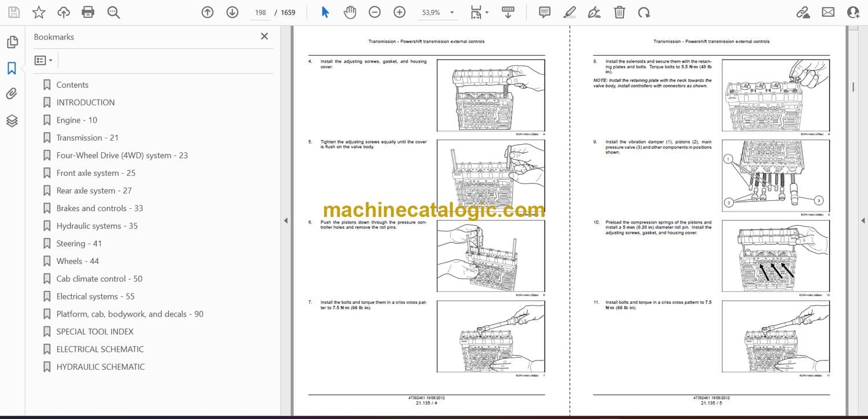Jump to the INTRODUCTION bookmark
The height and width of the screenshot is (419, 868).
click(86, 102)
